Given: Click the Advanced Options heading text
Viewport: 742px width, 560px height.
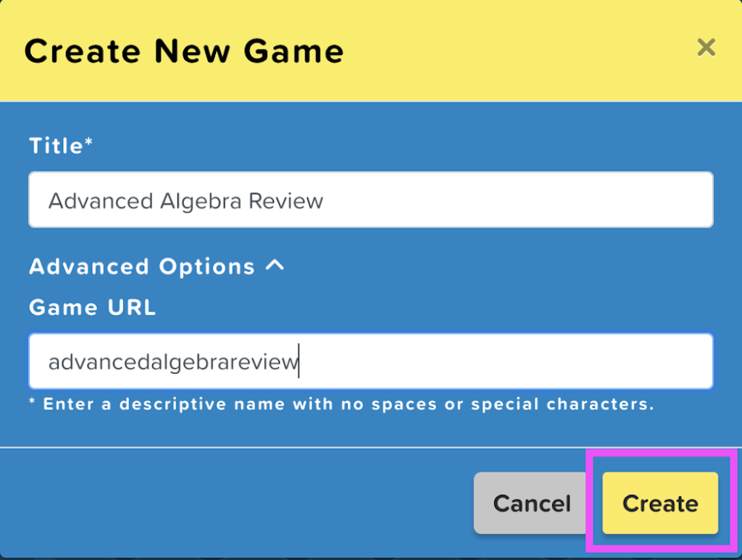Looking at the screenshot, I should click(141, 266).
